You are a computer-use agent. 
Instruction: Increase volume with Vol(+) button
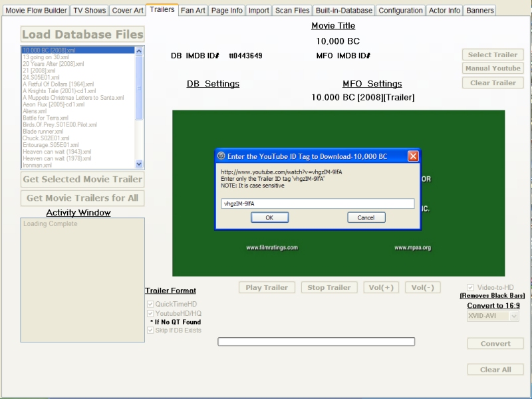pos(381,287)
